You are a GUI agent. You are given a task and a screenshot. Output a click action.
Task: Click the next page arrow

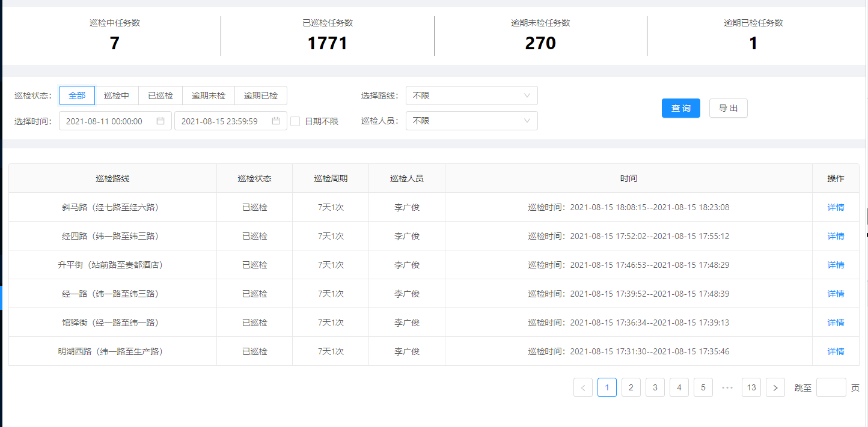click(x=775, y=387)
